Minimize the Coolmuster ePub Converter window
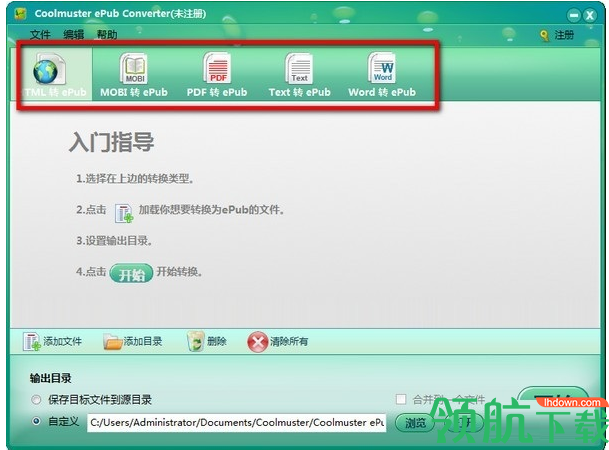The height and width of the screenshot is (450, 609). (x=574, y=15)
